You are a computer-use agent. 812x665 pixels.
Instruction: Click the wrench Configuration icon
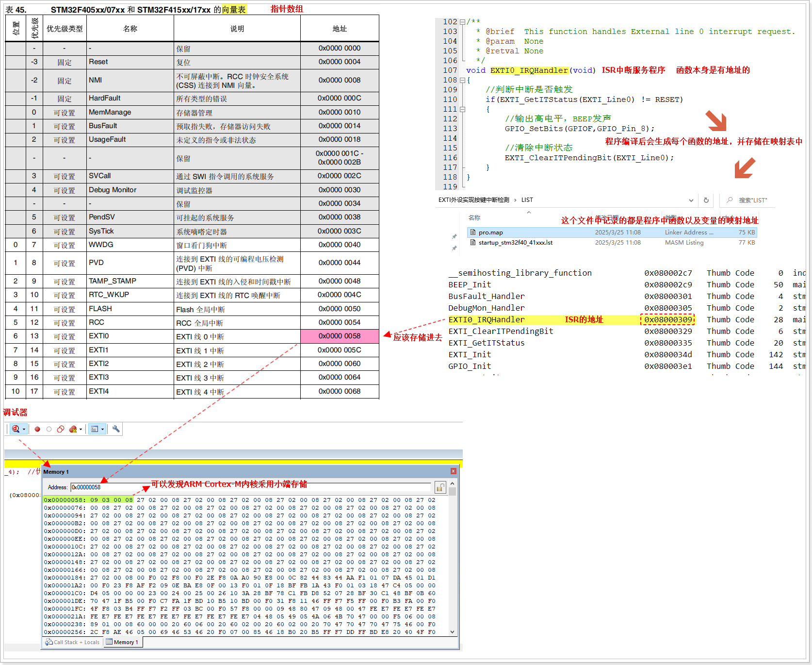pos(116,429)
